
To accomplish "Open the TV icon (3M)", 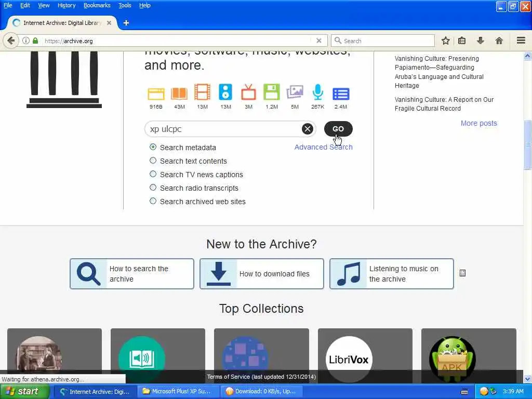I will coord(248,92).
